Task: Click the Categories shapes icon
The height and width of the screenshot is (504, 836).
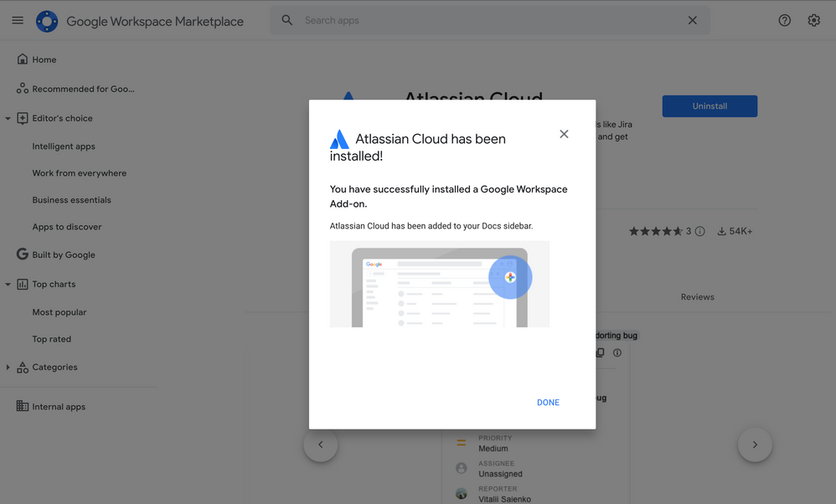Action: click(23, 367)
